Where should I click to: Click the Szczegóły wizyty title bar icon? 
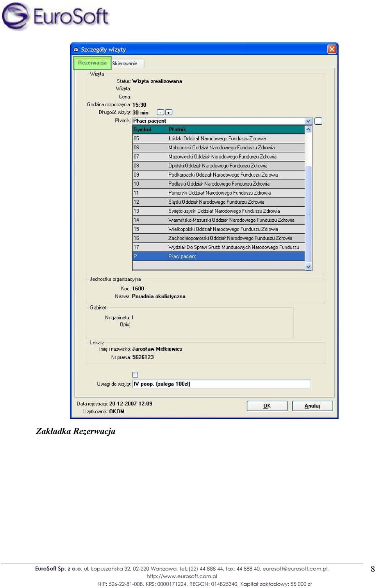(76, 50)
